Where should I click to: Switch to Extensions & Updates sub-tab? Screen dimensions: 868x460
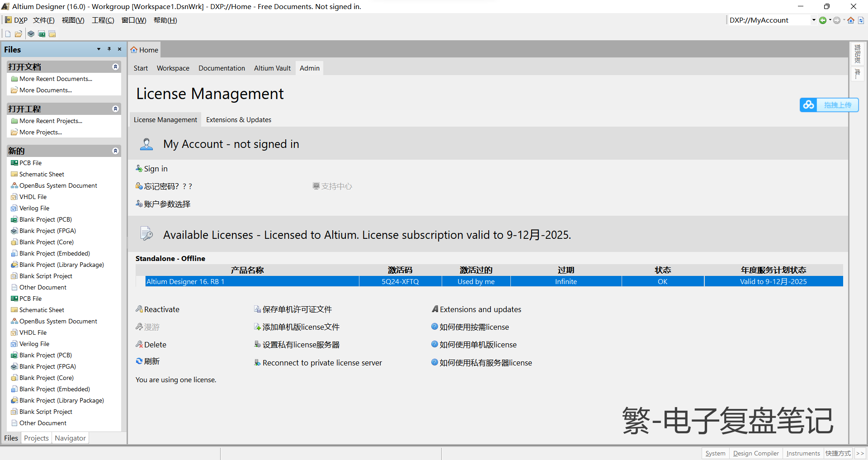239,120
